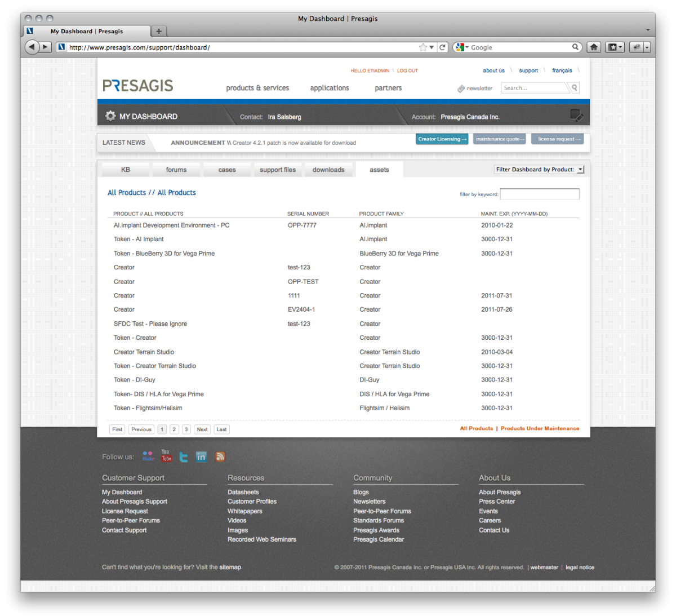
Task: Open Presagis YouTube channel
Action: (166, 455)
